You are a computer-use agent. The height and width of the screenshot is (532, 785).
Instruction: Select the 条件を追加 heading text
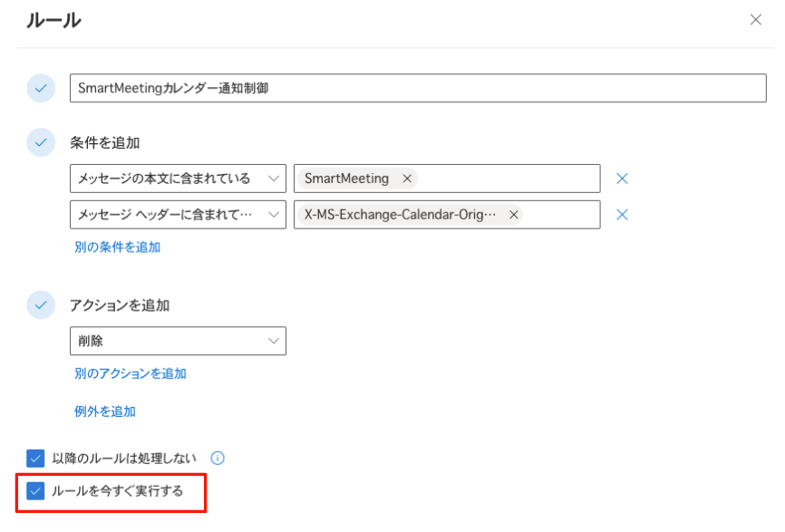pyautogui.click(x=104, y=143)
